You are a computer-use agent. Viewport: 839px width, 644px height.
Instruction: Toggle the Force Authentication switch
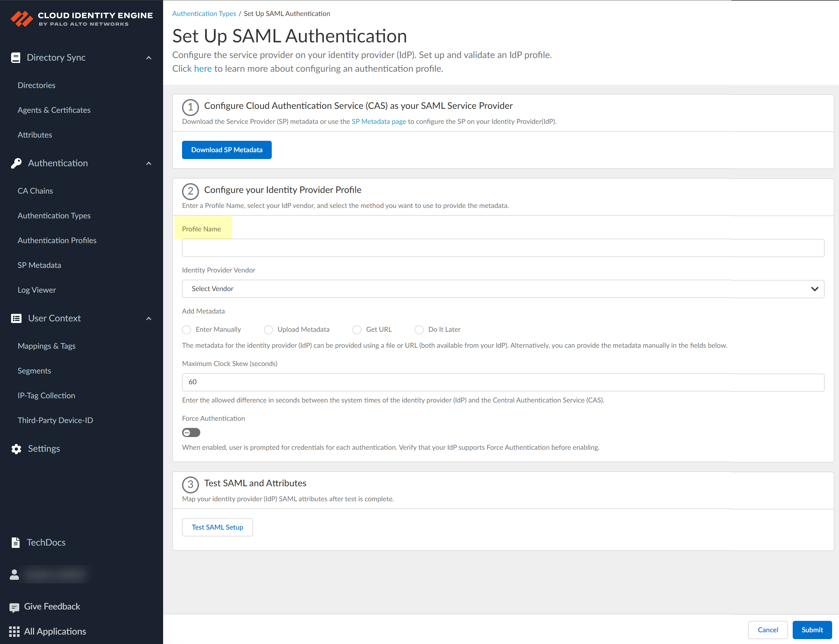tap(191, 433)
